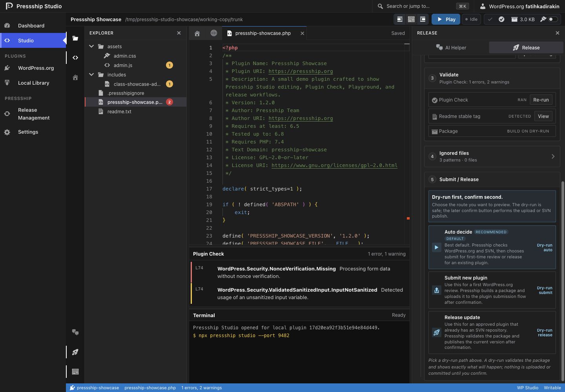This screenshot has height=392, width=565.
Task: Open the explorer folder icon in activity bar
Action: click(x=75, y=38)
